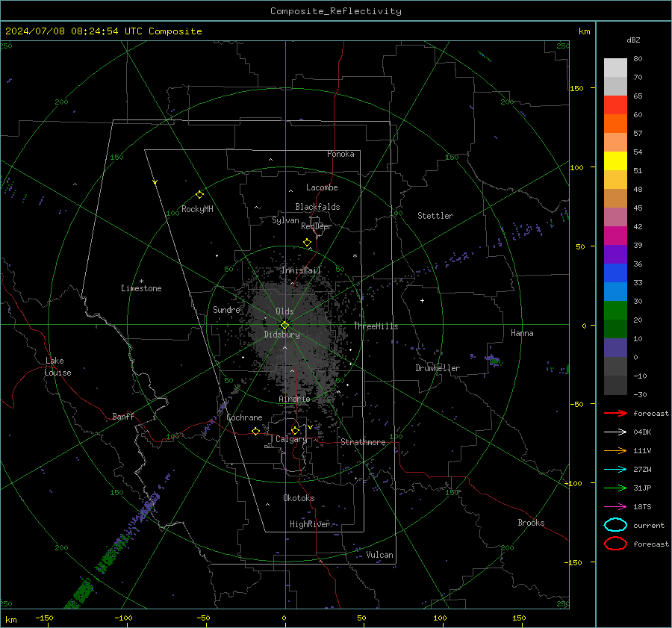Image resolution: width=672 pixels, height=628 pixels.
Task: Pick the blue 33–36 dBZ swatch
Action: [x=615, y=273]
